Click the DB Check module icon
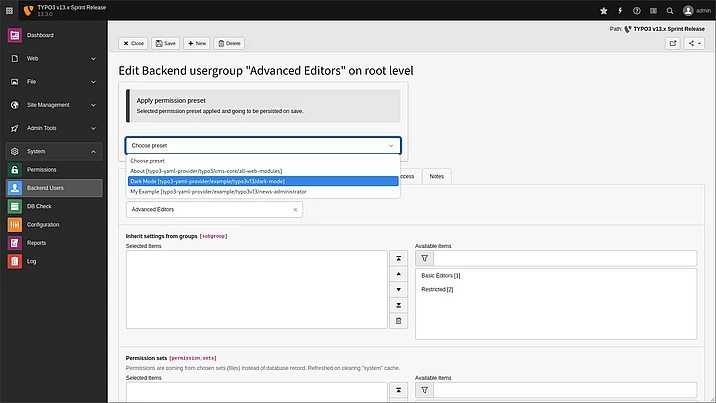 tap(15, 206)
